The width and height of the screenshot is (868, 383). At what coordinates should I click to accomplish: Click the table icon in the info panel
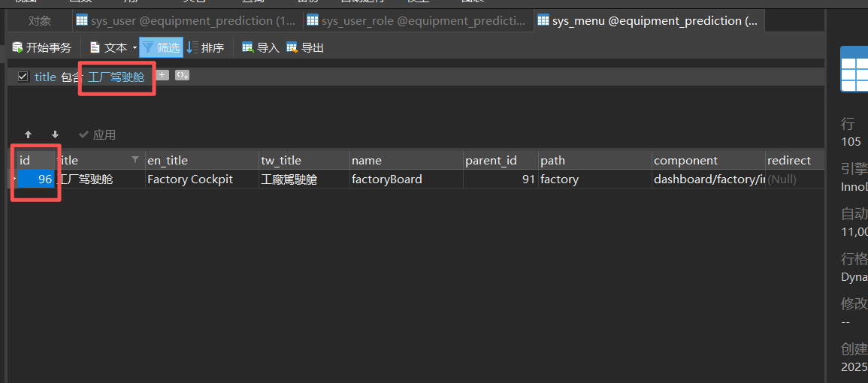[x=854, y=68]
